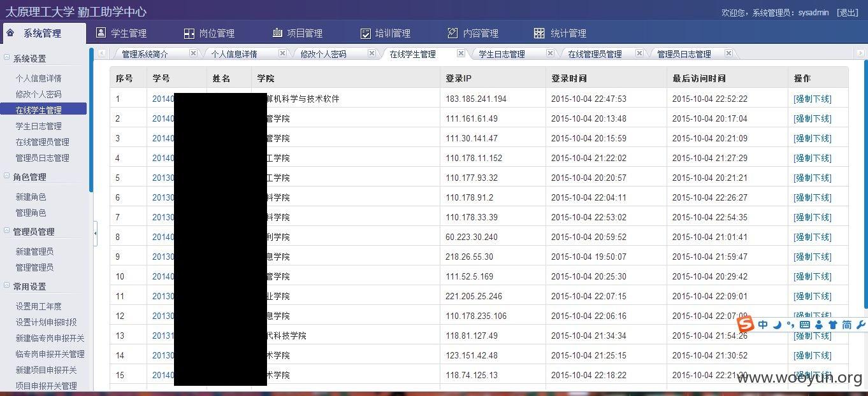
Task: Click the sidebar vertical scrollbar
Action: pyautogui.click(x=91, y=120)
